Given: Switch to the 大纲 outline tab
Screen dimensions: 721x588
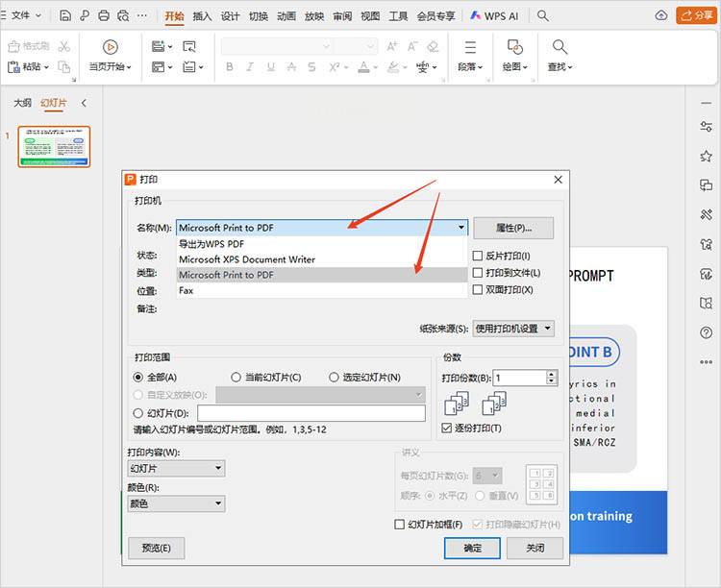Looking at the screenshot, I should click(x=22, y=103).
